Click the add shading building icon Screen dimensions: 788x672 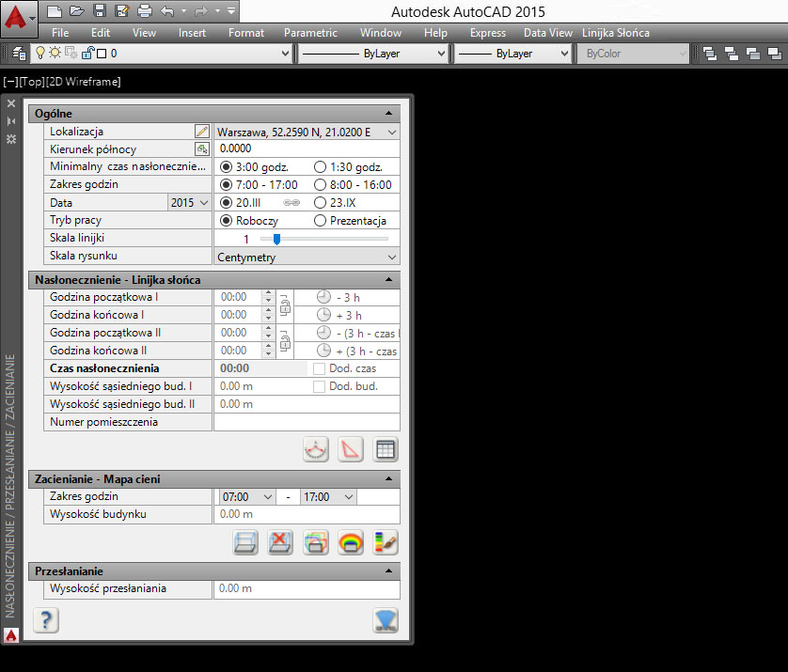[x=245, y=542]
